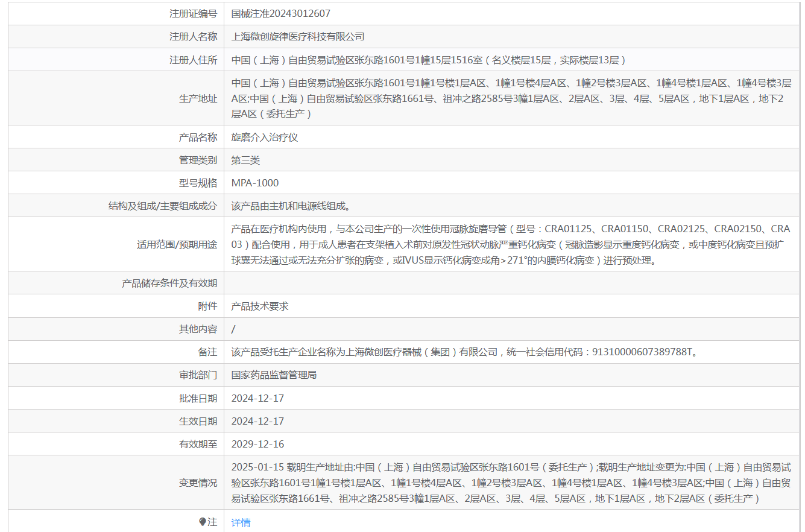Select the change record starting 2025-01-15

(x=511, y=483)
